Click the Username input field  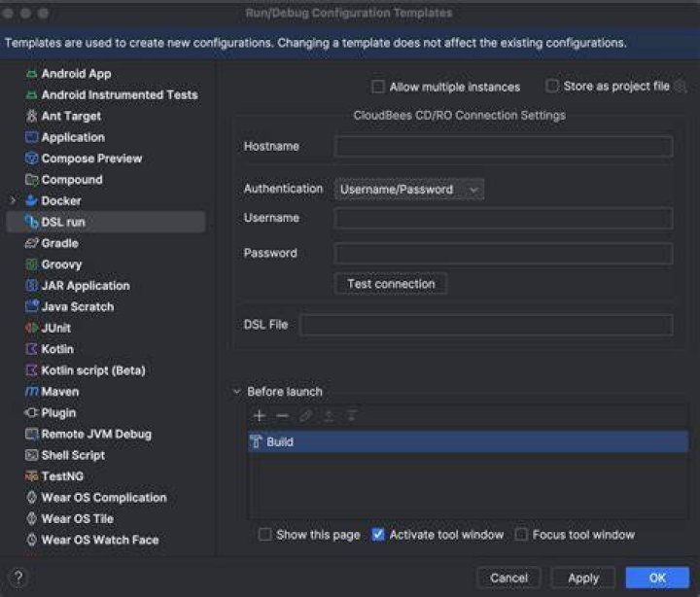pos(504,219)
